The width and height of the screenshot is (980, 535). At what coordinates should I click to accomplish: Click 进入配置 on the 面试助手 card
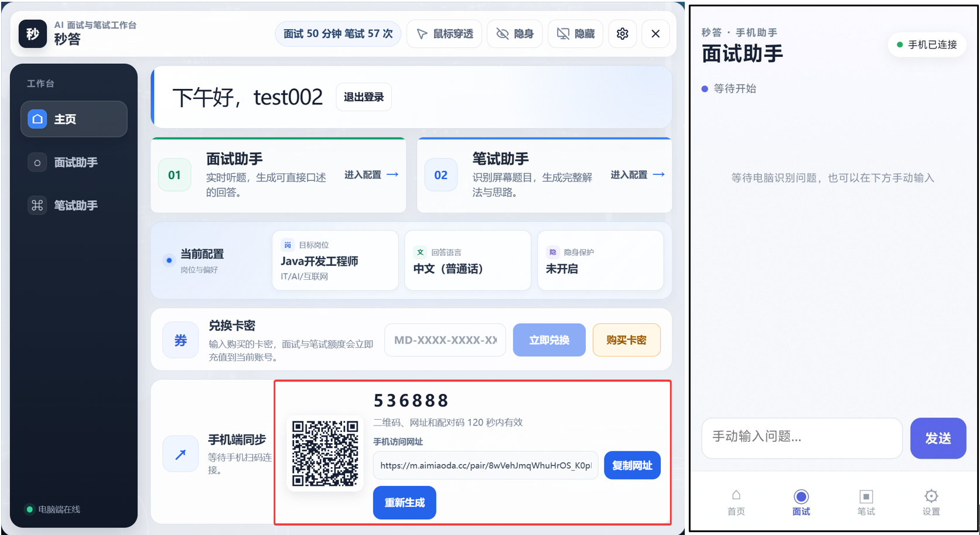pos(371,174)
